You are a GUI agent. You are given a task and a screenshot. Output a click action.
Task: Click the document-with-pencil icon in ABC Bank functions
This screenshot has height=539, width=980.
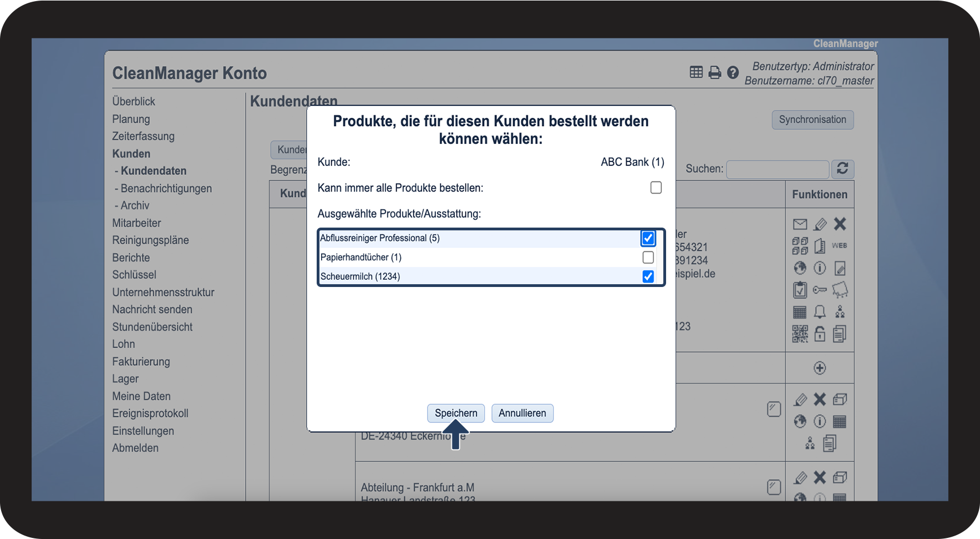[x=840, y=269]
